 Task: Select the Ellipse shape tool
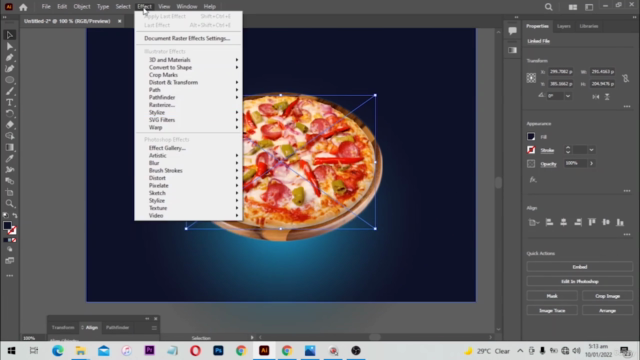coord(9,80)
